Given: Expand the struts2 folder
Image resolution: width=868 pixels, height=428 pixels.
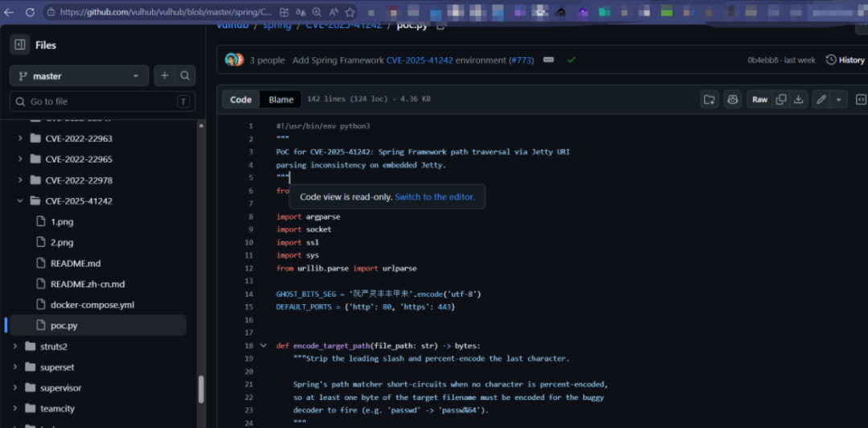Looking at the screenshot, I should click(x=15, y=347).
